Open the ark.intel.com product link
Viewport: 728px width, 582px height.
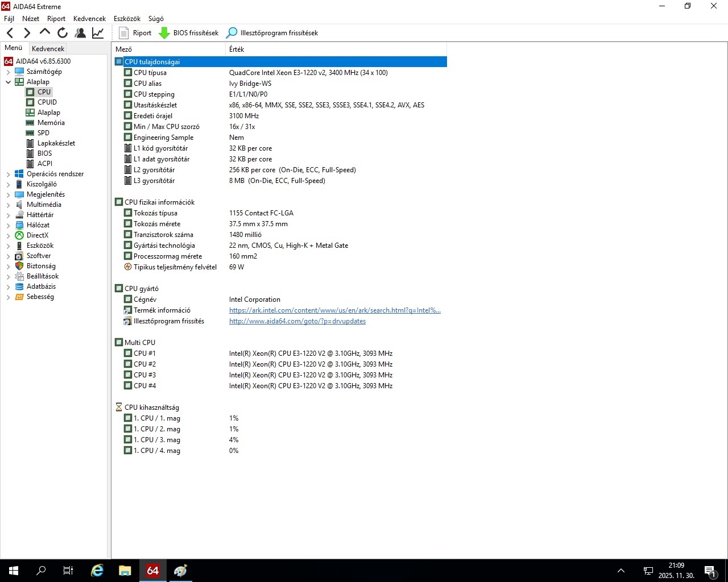click(335, 310)
